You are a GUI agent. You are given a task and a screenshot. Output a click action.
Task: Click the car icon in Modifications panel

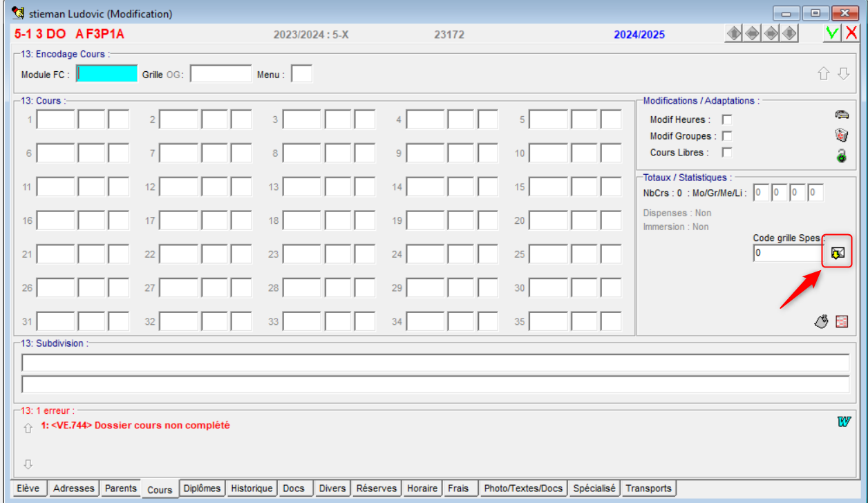pyautogui.click(x=841, y=115)
